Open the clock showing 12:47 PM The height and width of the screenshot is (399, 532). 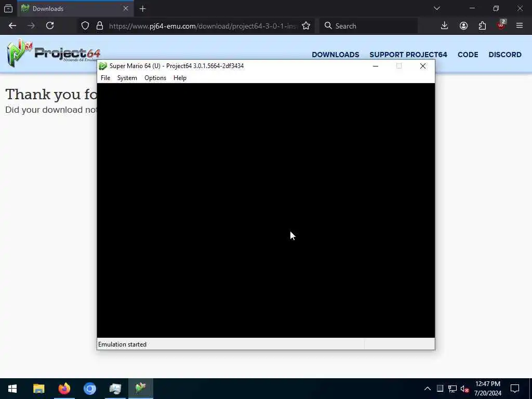point(487,389)
